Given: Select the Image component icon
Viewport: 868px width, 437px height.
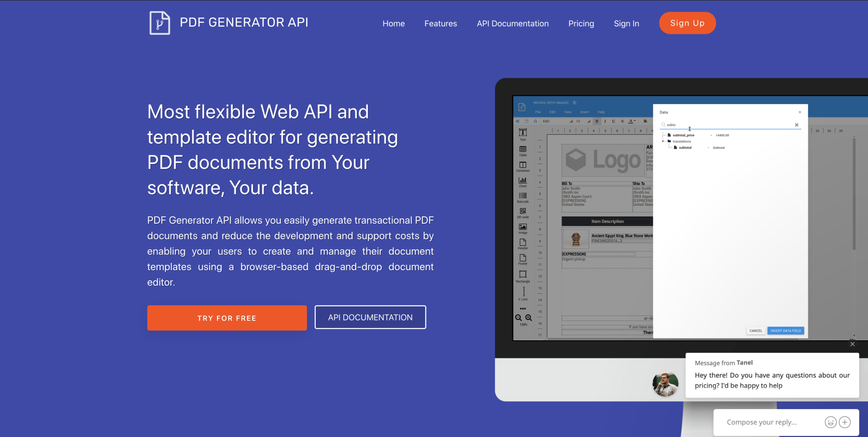Looking at the screenshot, I should [523, 227].
